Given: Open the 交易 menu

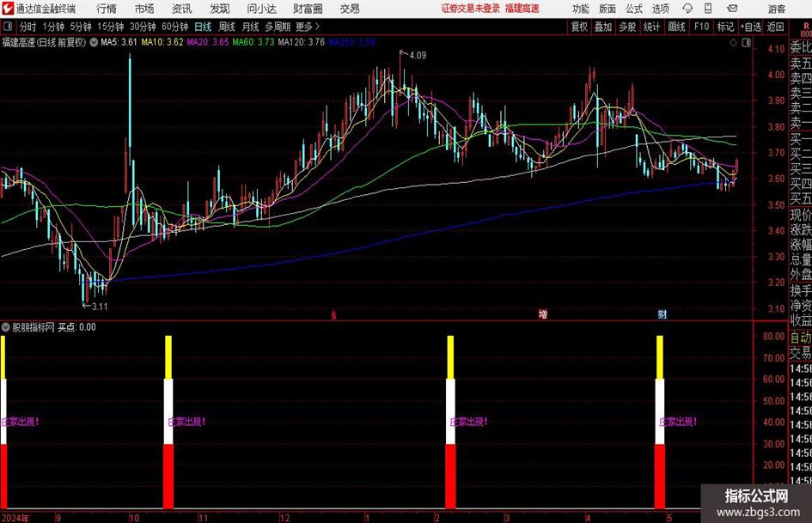Looking at the screenshot, I should point(350,9).
